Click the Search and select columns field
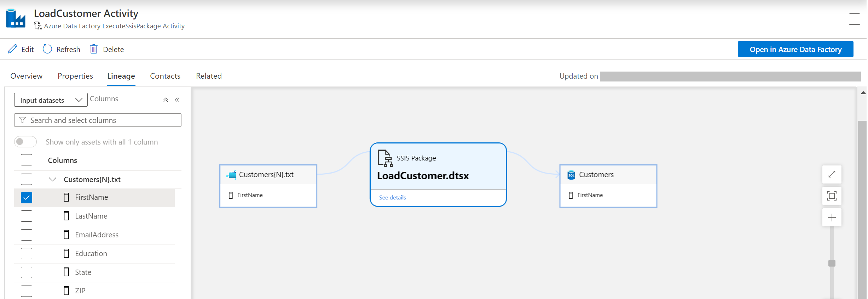This screenshot has width=868, height=299. tap(98, 120)
